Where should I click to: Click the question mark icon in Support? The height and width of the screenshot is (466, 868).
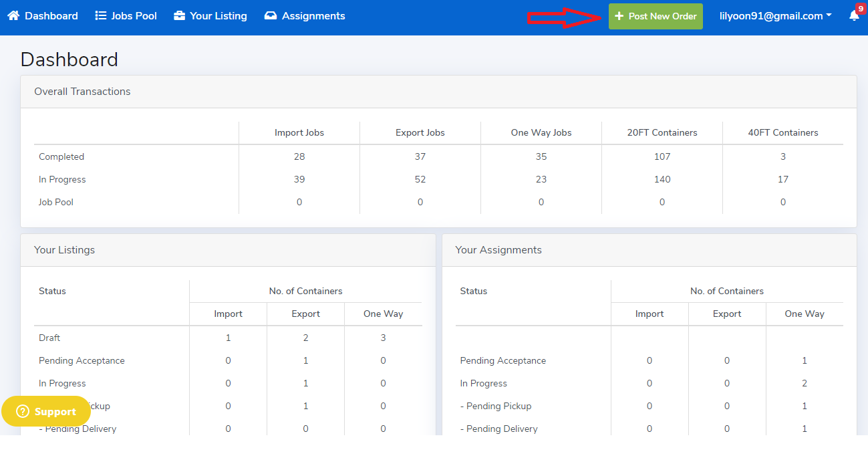point(23,411)
